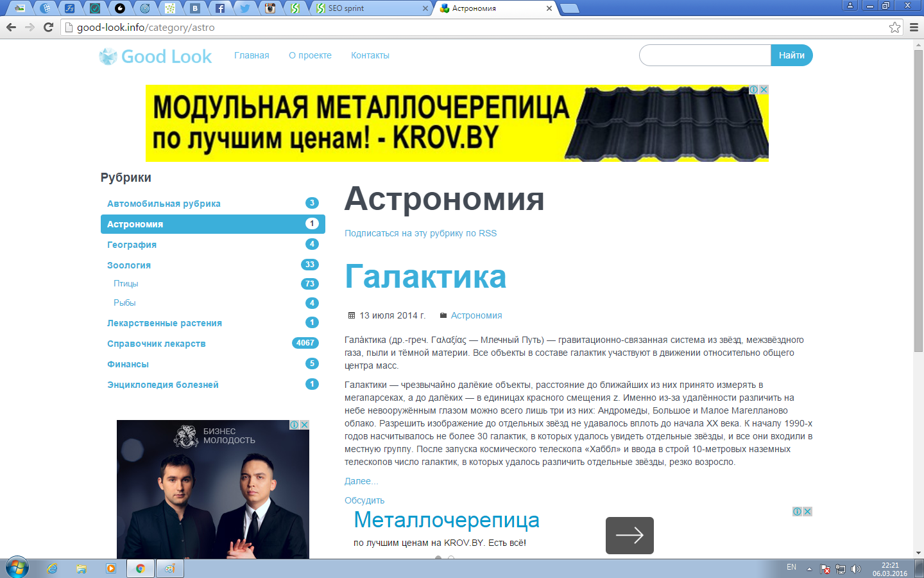Image resolution: width=924 pixels, height=578 pixels.
Task: Open the Зоология category
Action: tap(213, 265)
